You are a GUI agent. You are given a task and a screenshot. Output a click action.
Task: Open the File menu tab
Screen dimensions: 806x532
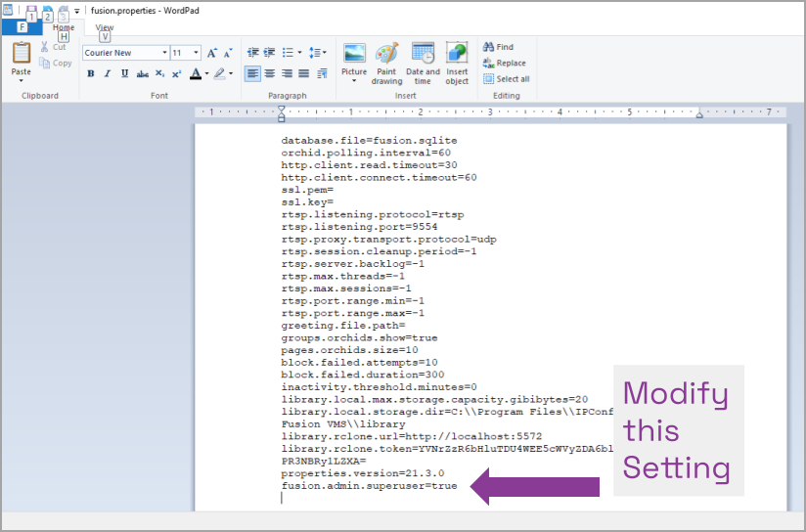[22, 27]
